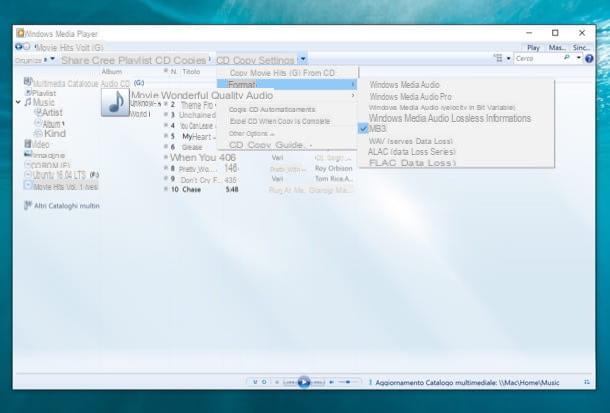Click the album art music note thumbnail

tap(115, 102)
